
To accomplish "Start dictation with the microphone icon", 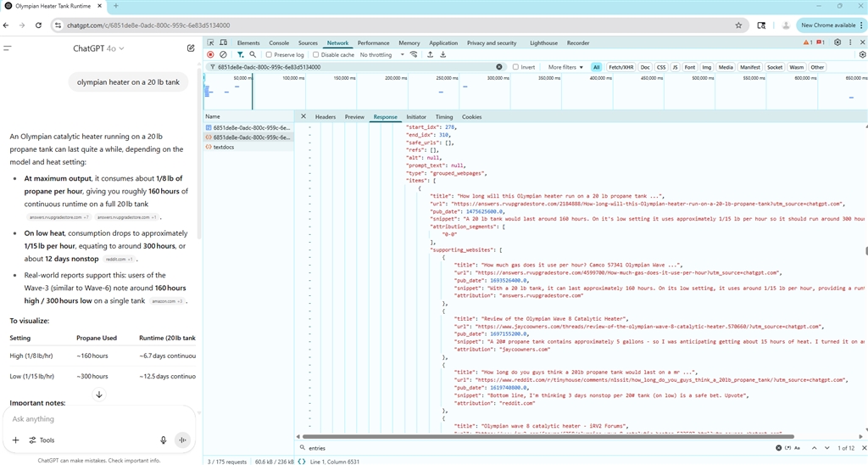I will (164, 440).
